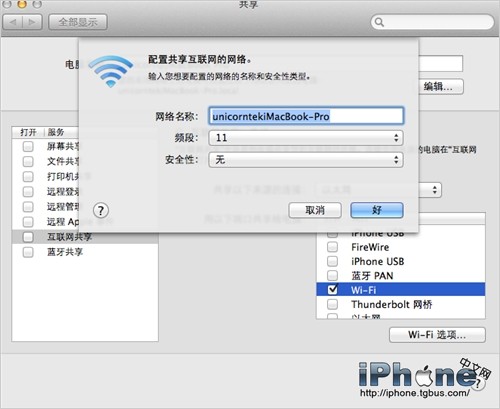
Task: Click the Show All (全部显示) button
Action: tap(78, 22)
